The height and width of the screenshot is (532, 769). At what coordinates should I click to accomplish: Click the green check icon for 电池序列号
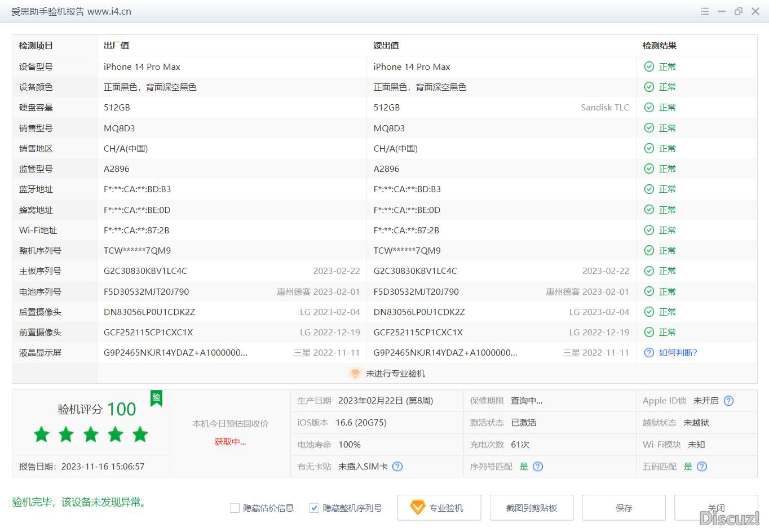(x=649, y=291)
